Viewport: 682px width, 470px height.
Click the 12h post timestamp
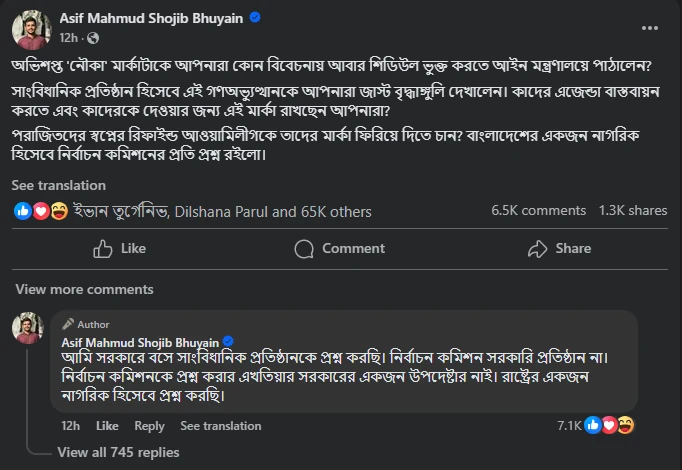(x=69, y=38)
